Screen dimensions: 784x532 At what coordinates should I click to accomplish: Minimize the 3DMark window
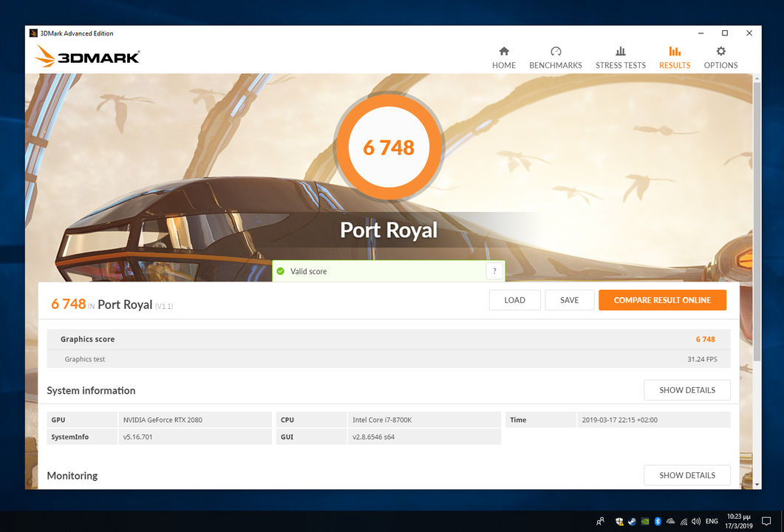(701, 33)
